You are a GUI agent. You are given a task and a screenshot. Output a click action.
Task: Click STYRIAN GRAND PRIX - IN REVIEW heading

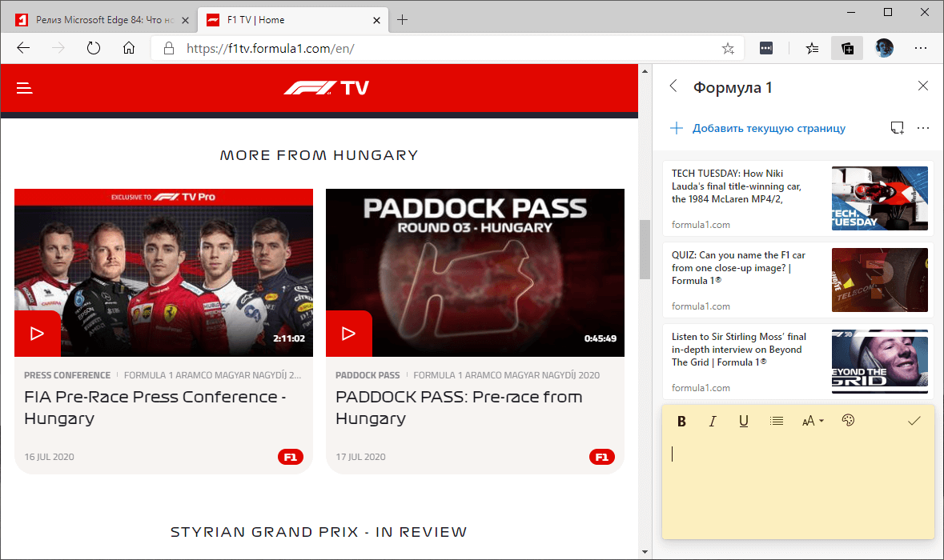[x=319, y=532]
